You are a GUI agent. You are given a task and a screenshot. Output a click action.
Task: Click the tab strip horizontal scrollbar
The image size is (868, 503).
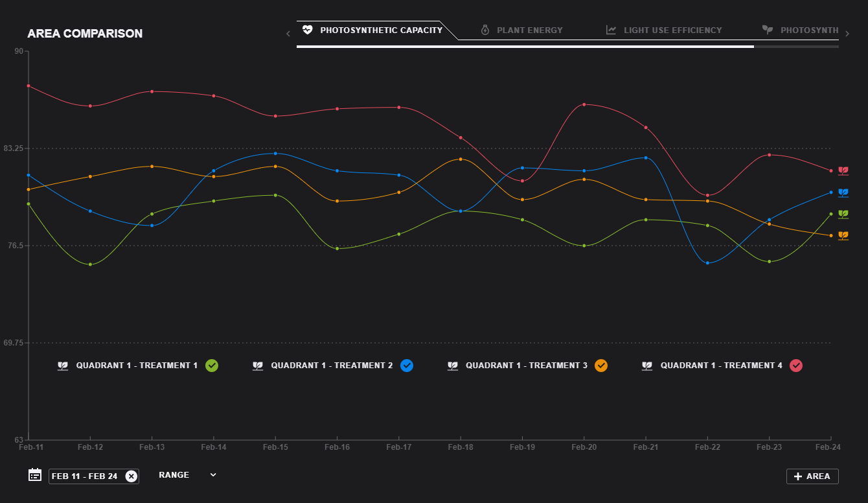click(525, 47)
